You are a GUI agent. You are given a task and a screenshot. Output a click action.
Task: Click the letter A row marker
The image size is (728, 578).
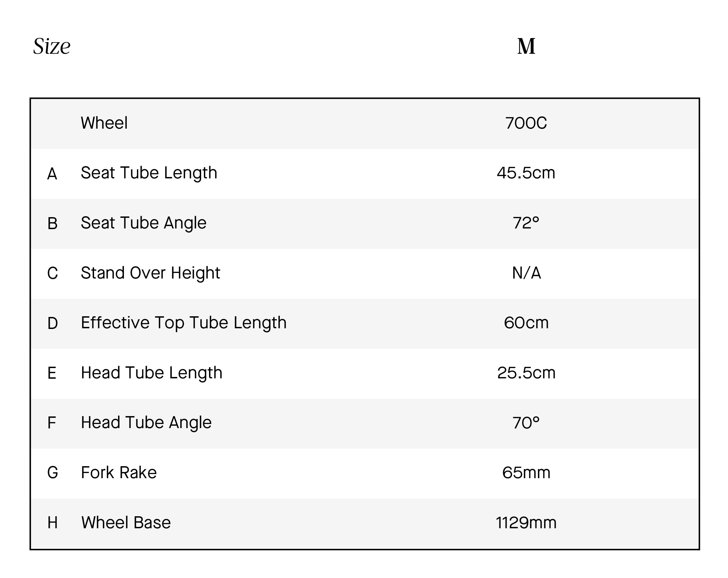[x=52, y=174]
